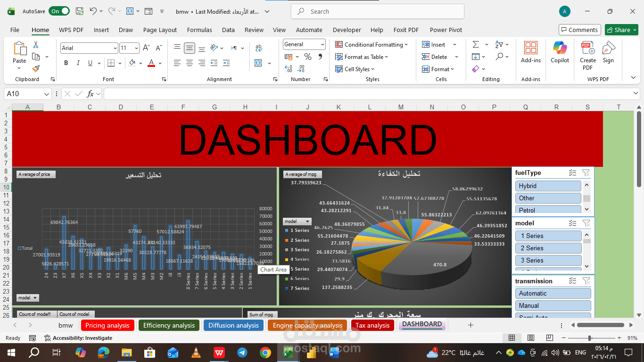The width and height of the screenshot is (644, 362).
Task: Open Google Chrome from the taskbar
Action: pyautogui.click(x=265, y=353)
